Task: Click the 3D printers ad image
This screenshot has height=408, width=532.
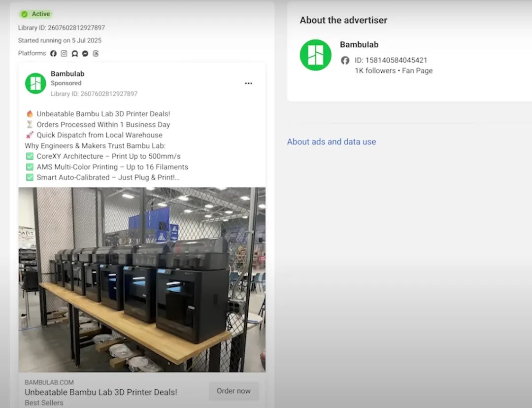Action: [142, 280]
